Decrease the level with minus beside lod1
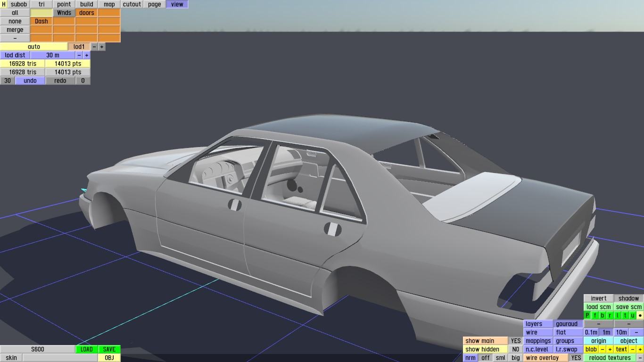Screen dimensions: 644x362 click(x=94, y=47)
